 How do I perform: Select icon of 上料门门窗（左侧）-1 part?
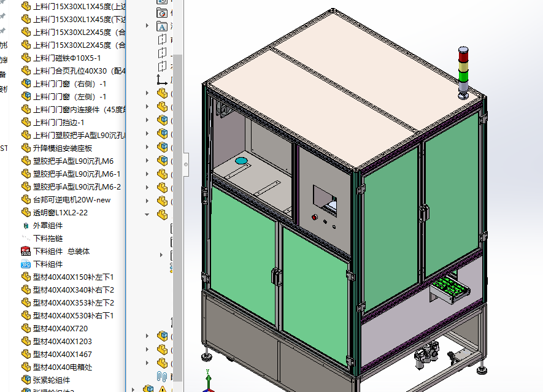point(26,96)
